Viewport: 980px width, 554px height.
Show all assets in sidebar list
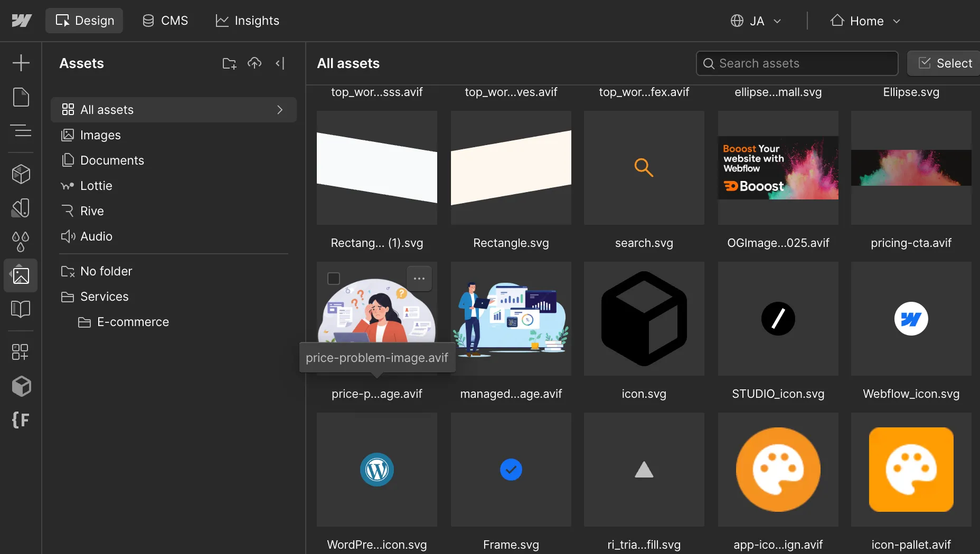point(174,110)
